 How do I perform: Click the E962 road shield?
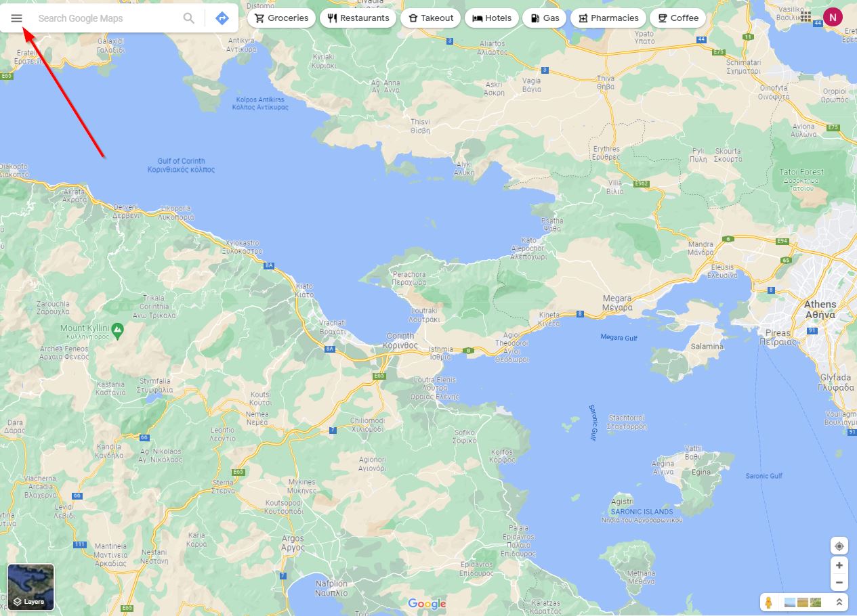click(x=642, y=183)
